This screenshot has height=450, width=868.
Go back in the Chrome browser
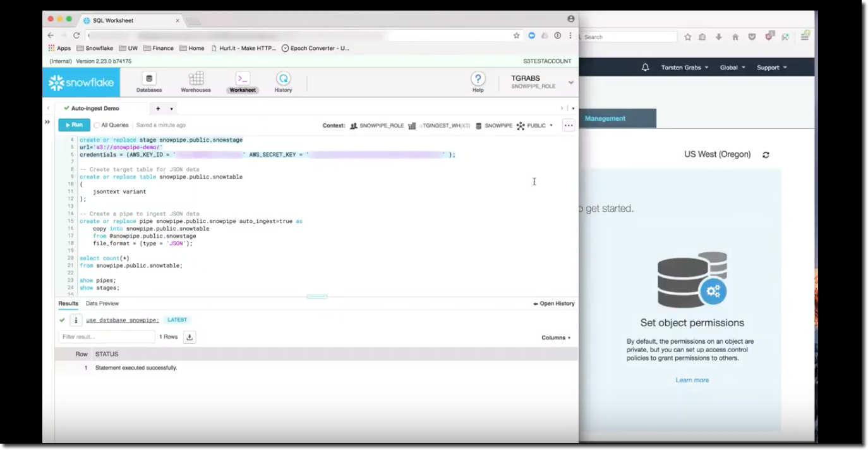point(51,35)
